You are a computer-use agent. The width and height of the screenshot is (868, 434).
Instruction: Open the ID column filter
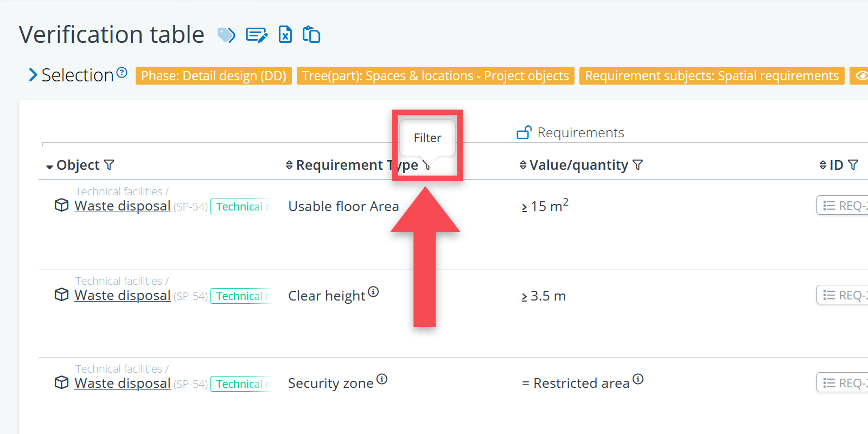click(853, 165)
